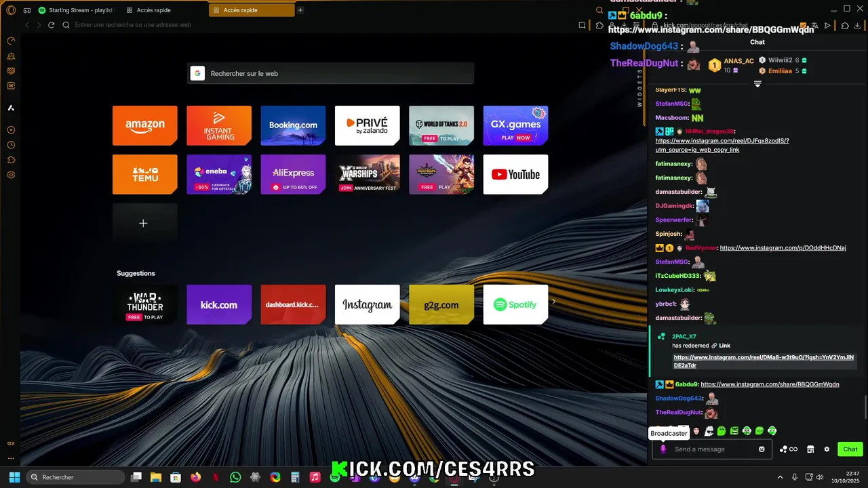This screenshot has height=488, width=868.
Task: Open the Instagram suggestion tile
Action: pos(367,304)
